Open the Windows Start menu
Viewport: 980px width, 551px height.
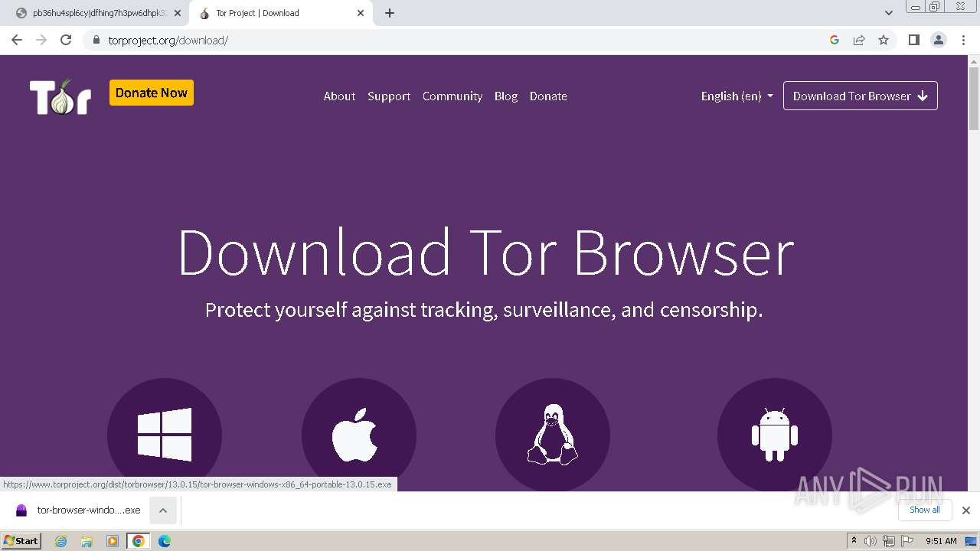pos(21,541)
